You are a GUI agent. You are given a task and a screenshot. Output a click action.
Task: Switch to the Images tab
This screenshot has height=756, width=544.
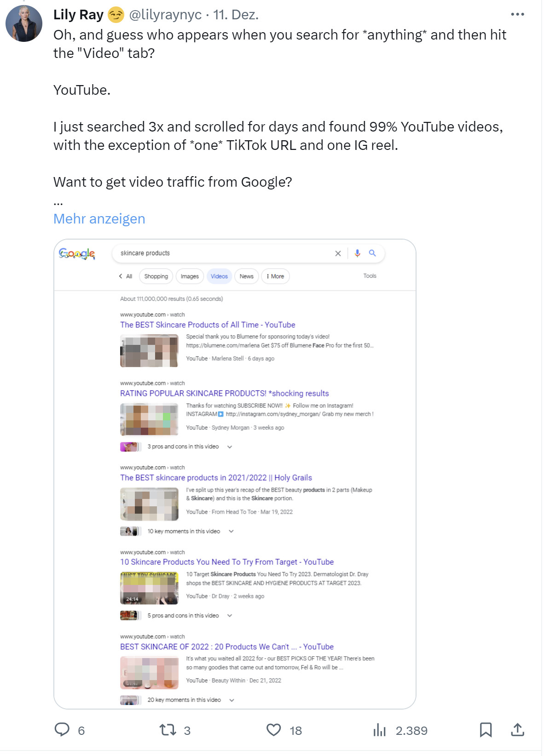[190, 276]
